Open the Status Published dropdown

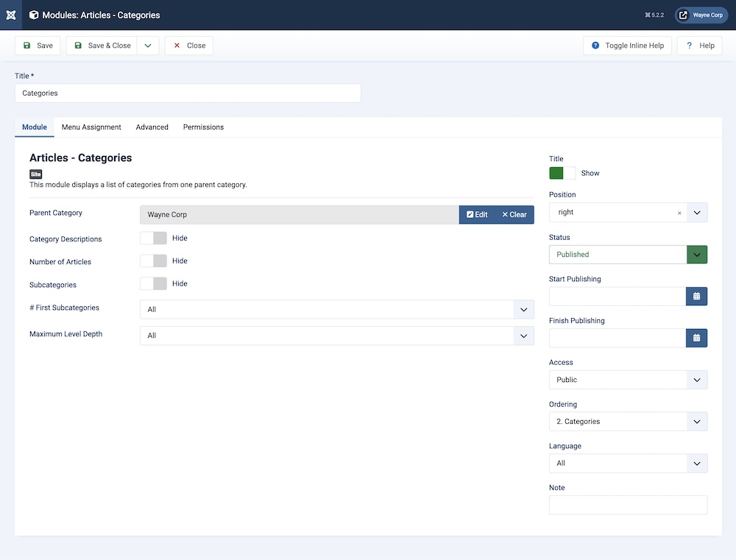point(627,255)
